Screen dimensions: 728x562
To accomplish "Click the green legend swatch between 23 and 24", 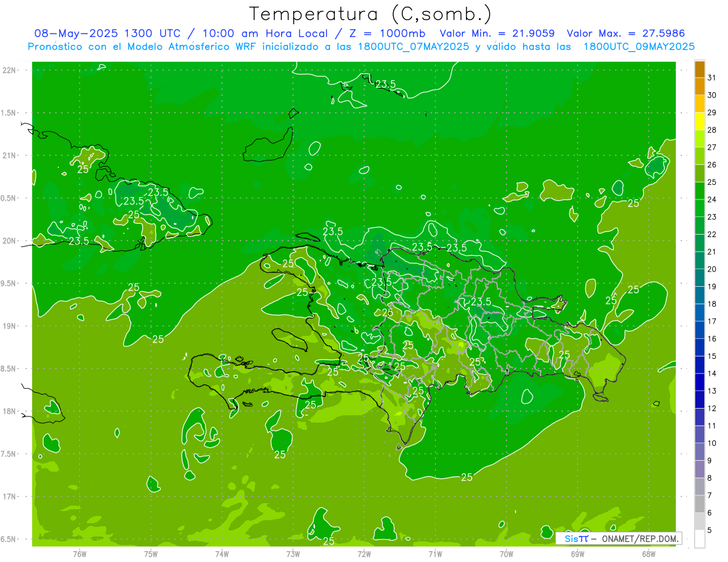I will point(699,209).
